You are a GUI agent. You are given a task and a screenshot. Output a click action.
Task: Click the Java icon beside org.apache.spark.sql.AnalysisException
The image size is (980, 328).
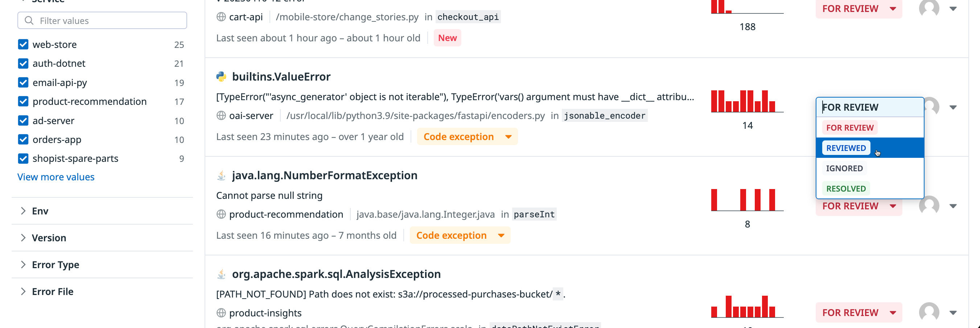click(x=221, y=274)
